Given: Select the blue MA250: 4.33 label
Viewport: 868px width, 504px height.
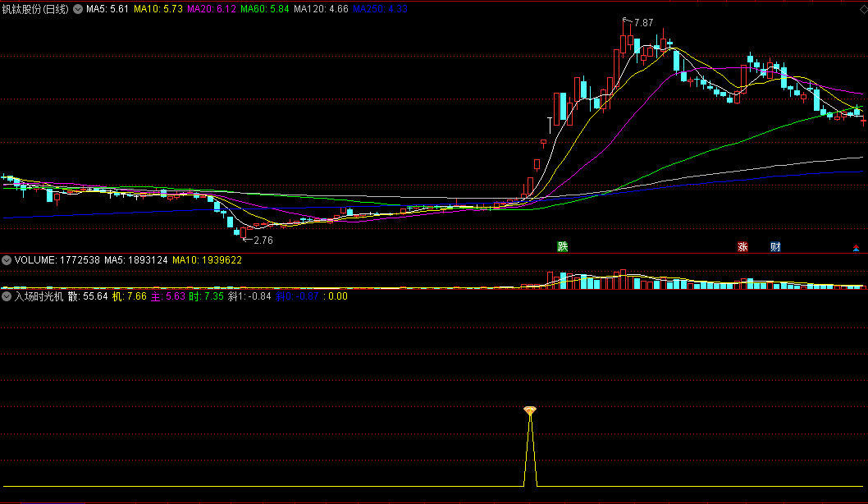Looking at the screenshot, I should [x=381, y=9].
